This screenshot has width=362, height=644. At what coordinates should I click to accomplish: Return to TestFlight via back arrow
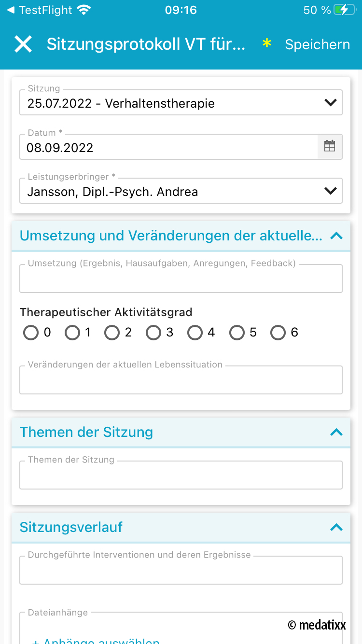11,10
